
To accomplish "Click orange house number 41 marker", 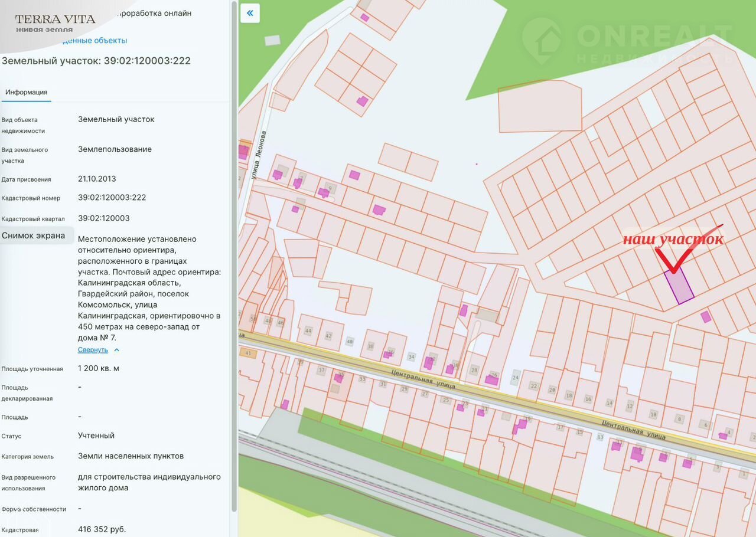I will pos(247,353).
